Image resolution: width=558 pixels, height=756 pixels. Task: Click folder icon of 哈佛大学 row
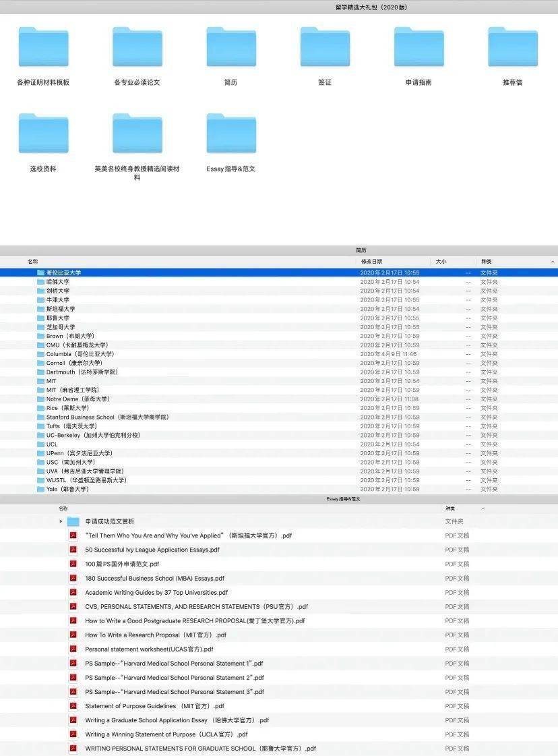pos(41,282)
